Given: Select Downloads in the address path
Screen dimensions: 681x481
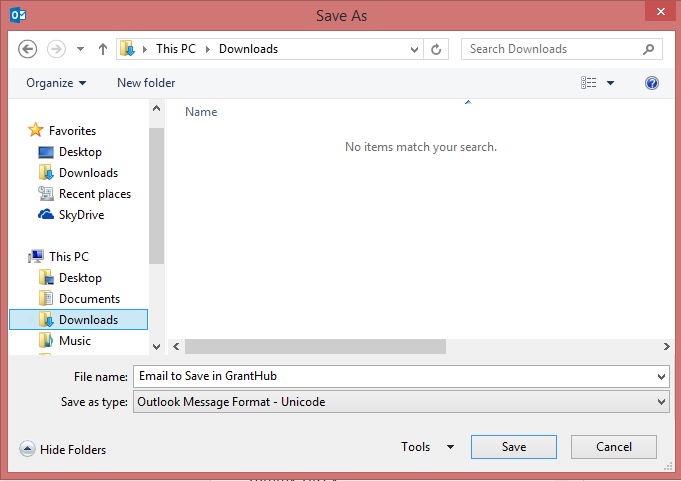Looking at the screenshot, I should click(248, 49).
